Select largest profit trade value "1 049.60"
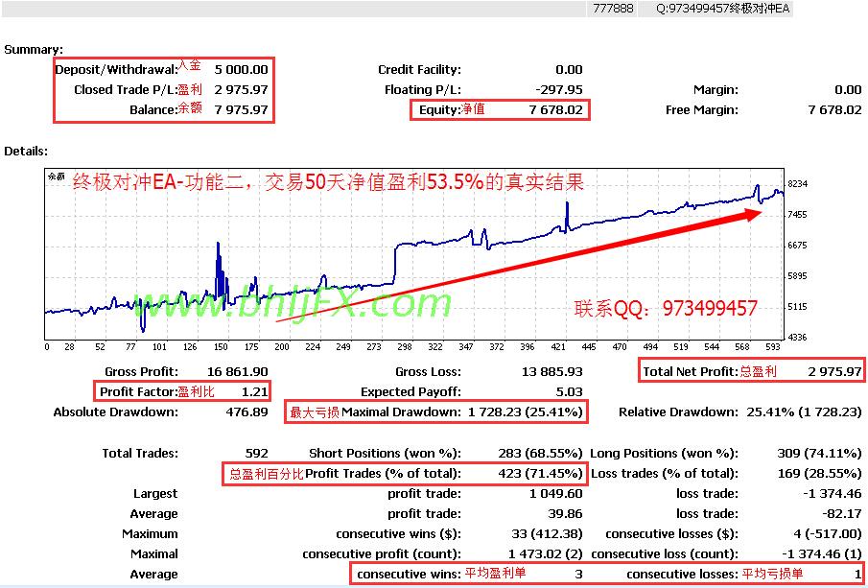Image resolution: width=868 pixels, height=588 pixels. click(556, 494)
